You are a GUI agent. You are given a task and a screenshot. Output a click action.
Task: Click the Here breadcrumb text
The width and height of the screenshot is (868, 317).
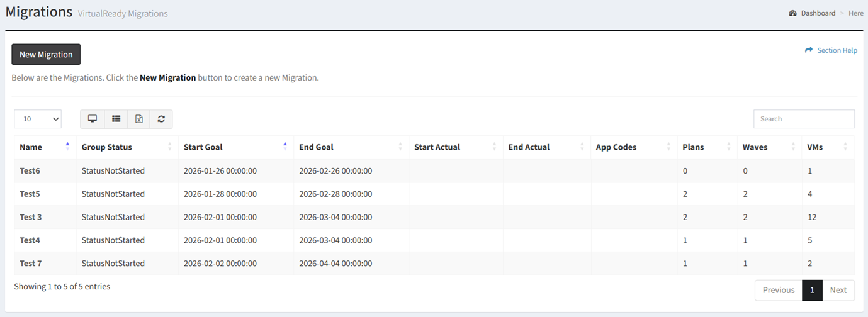[856, 13]
